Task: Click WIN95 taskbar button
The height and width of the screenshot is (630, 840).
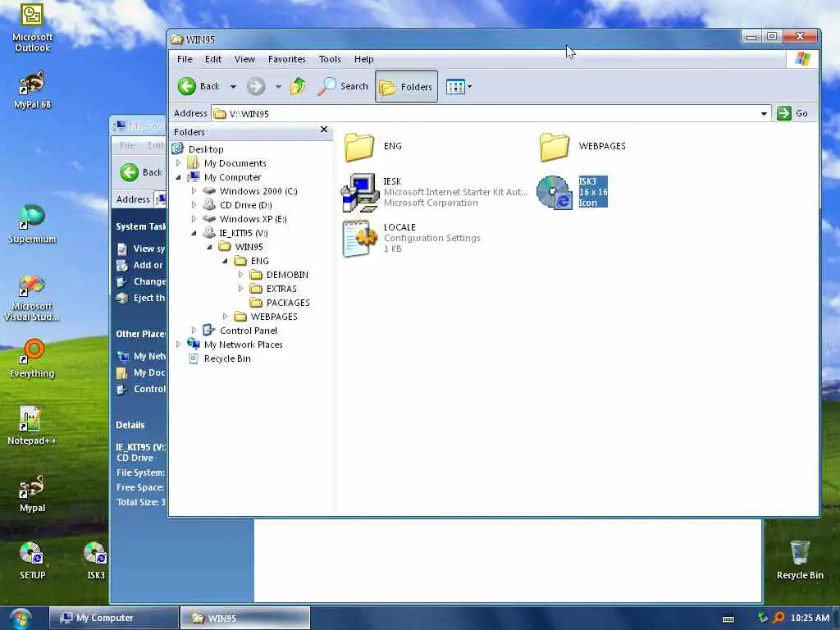Action: pos(244,618)
